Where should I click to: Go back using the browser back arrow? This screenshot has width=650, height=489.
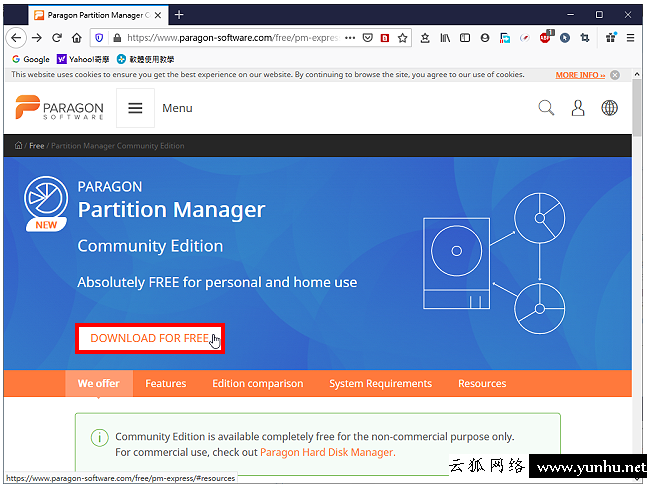pos(16,38)
